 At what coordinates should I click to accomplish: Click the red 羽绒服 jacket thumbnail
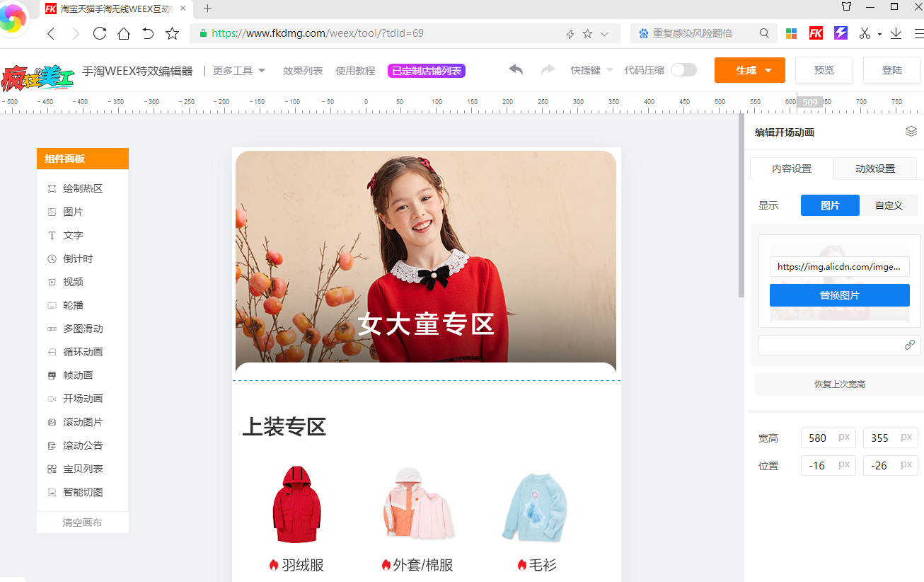(x=297, y=504)
